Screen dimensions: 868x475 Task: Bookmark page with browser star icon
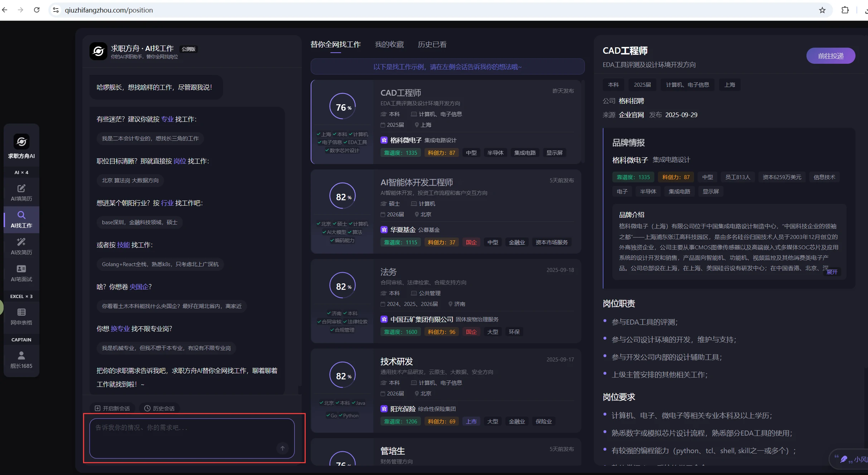(822, 10)
